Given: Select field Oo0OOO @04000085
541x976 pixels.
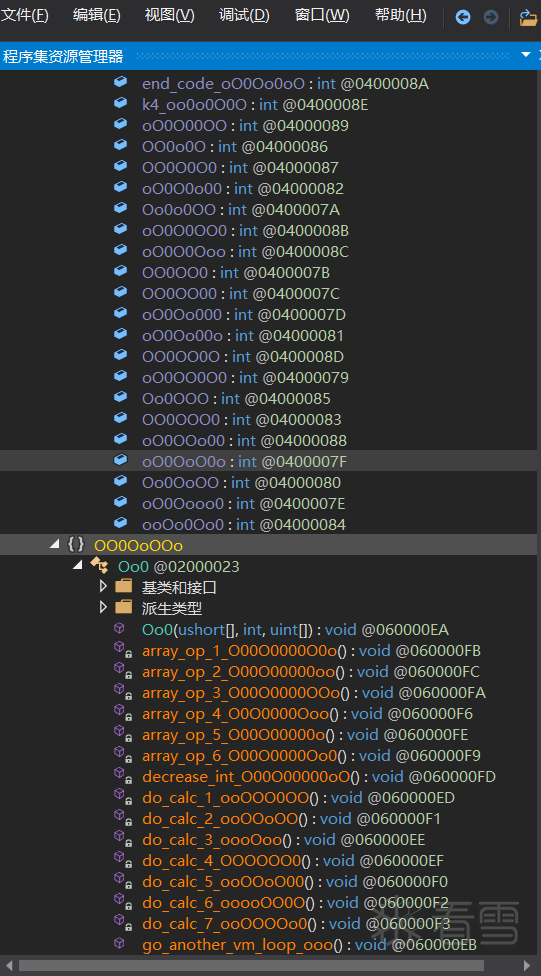Looking at the screenshot, I should 237,398.
